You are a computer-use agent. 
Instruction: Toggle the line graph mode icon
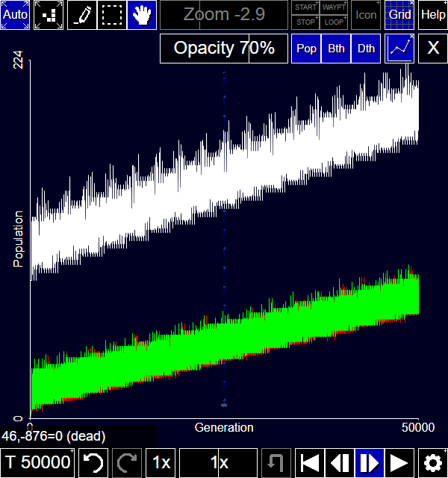click(x=399, y=49)
